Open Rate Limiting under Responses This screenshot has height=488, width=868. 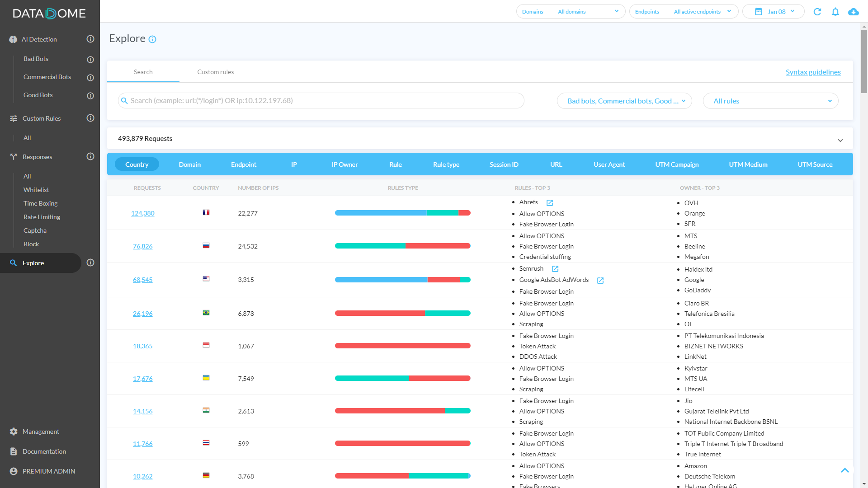pos(42,217)
